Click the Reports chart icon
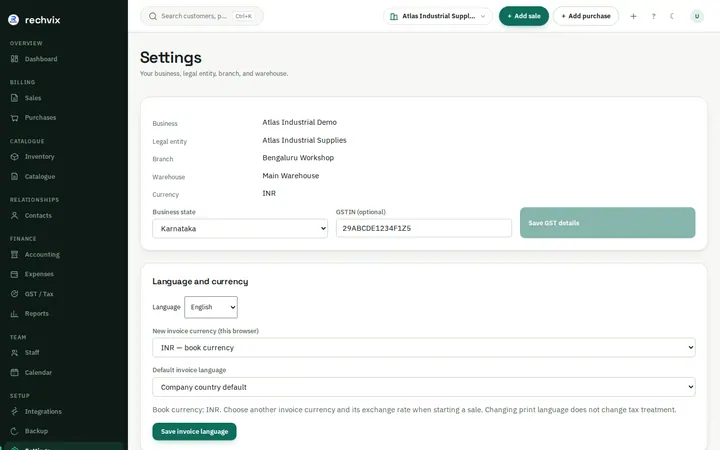 [x=14, y=314]
